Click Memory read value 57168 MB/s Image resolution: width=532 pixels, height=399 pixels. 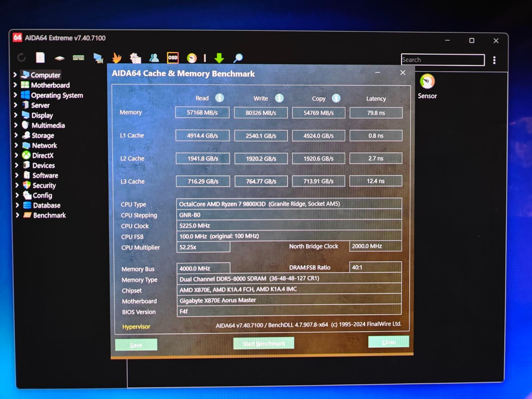coord(202,112)
